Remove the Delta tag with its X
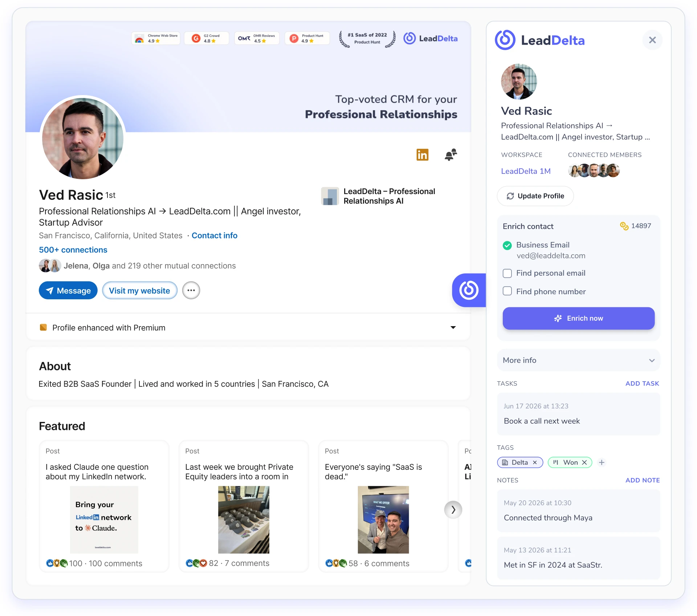 tap(535, 462)
